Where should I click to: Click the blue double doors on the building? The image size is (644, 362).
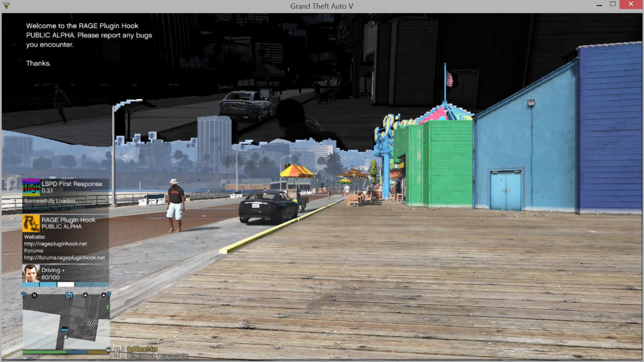(506, 190)
